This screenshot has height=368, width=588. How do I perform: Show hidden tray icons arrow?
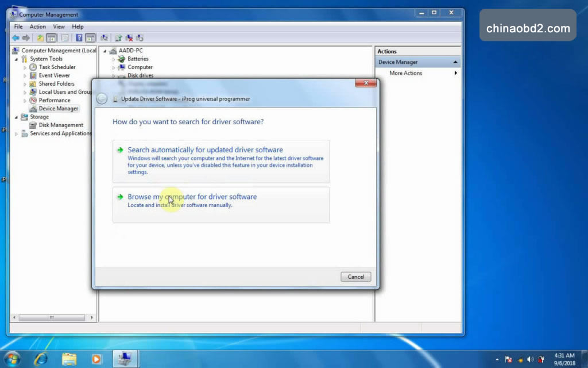pos(497,359)
